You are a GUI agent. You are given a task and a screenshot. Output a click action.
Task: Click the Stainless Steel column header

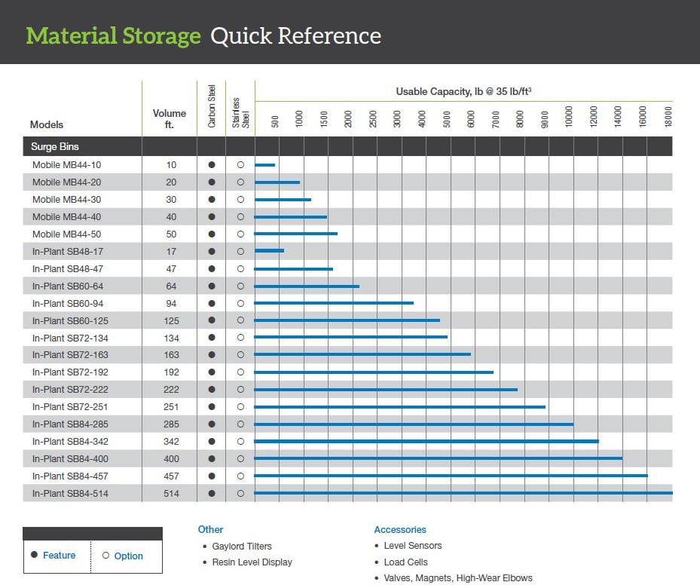[240, 112]
